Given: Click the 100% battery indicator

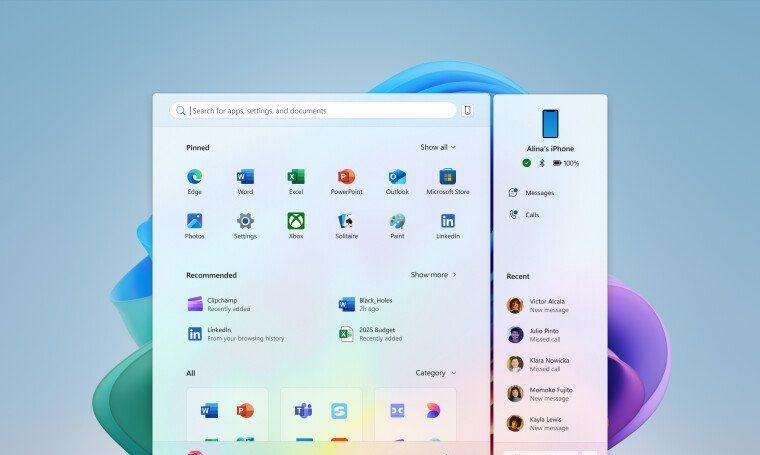Looking at the screenshot, I should tap(566, 163).
